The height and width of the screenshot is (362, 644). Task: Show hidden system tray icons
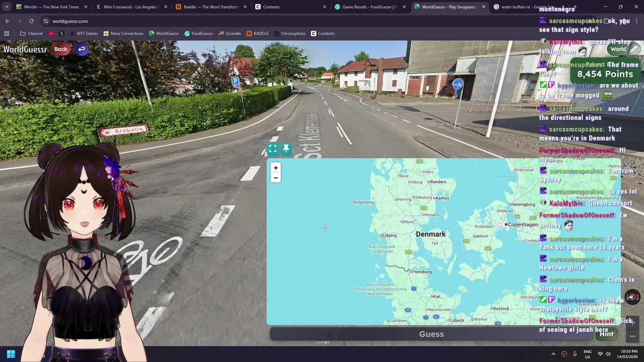click(553, 354)
